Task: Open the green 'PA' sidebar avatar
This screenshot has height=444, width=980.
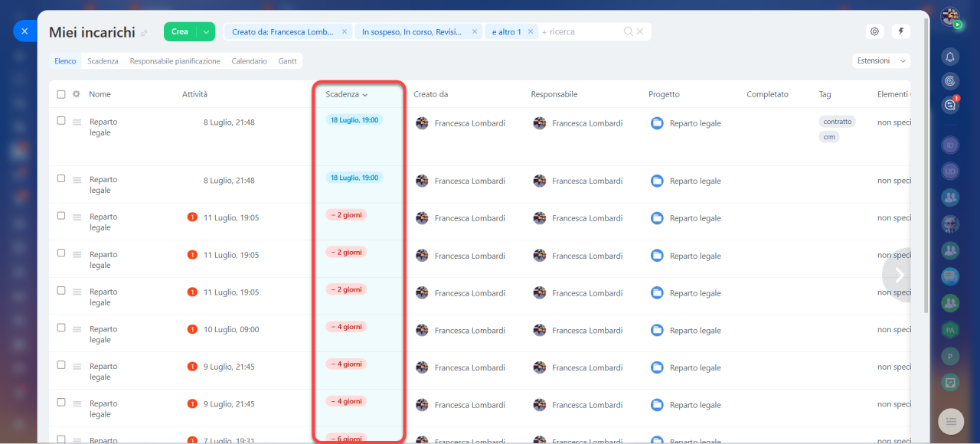Action: (x=950, y=330)
